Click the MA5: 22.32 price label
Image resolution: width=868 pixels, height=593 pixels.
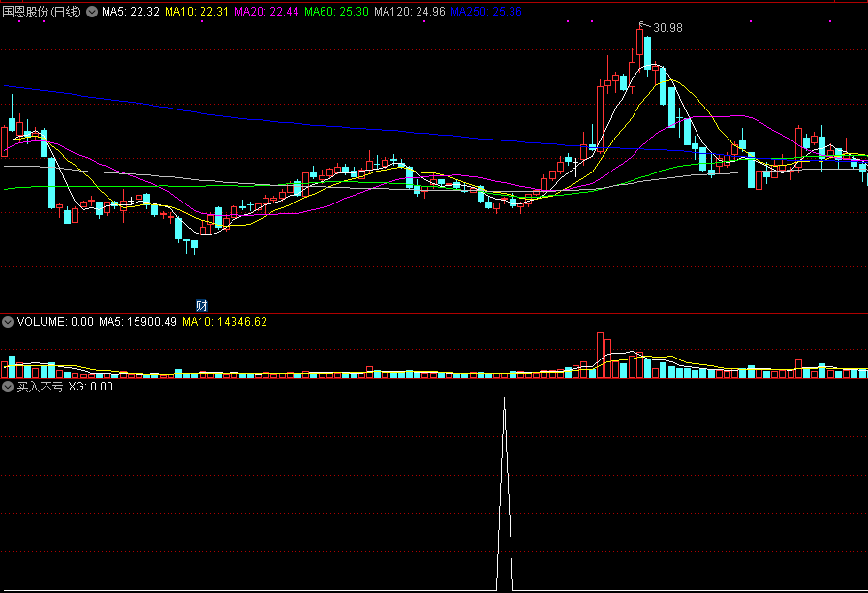[x=131, y=12]
